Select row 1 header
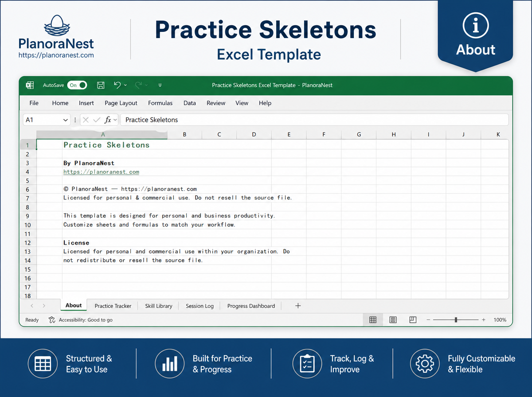The image size is (532, 397). click(x=27, y=145)
